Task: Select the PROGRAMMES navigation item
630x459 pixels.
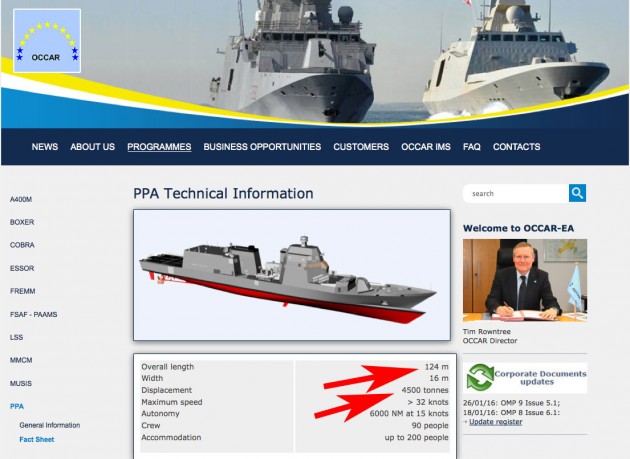Action: coord(159,147)
